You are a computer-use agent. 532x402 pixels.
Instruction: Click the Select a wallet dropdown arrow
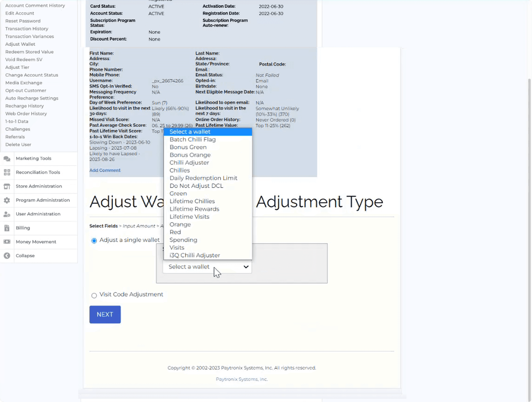tap(246, 267)
